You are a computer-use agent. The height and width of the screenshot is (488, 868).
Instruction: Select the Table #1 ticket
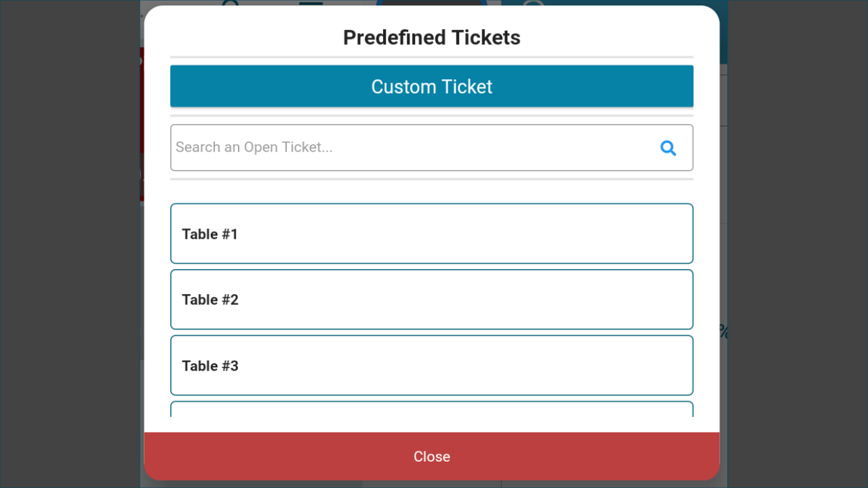tap(431, 233)
